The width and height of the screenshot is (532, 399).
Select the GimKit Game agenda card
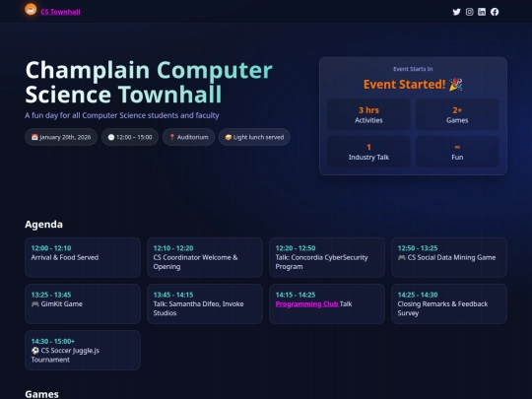[x=83, y=304]
